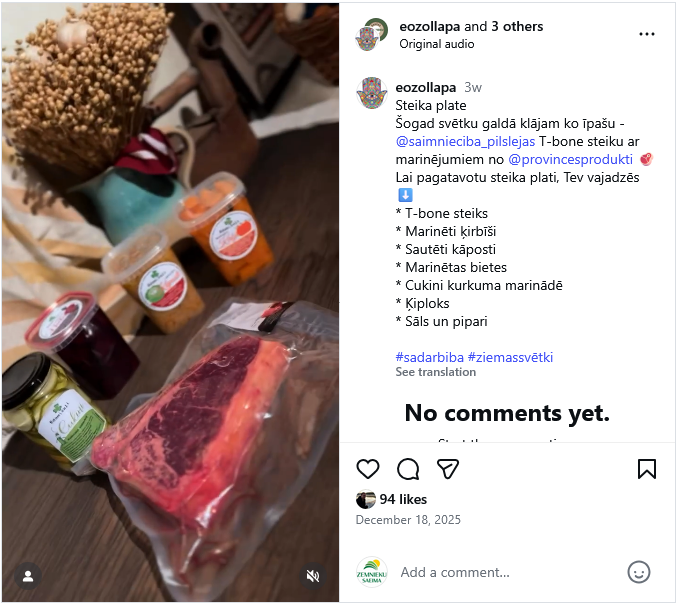View the list of 94 likes
This screenshot has height=608, width=681.
tap(403, 499)
